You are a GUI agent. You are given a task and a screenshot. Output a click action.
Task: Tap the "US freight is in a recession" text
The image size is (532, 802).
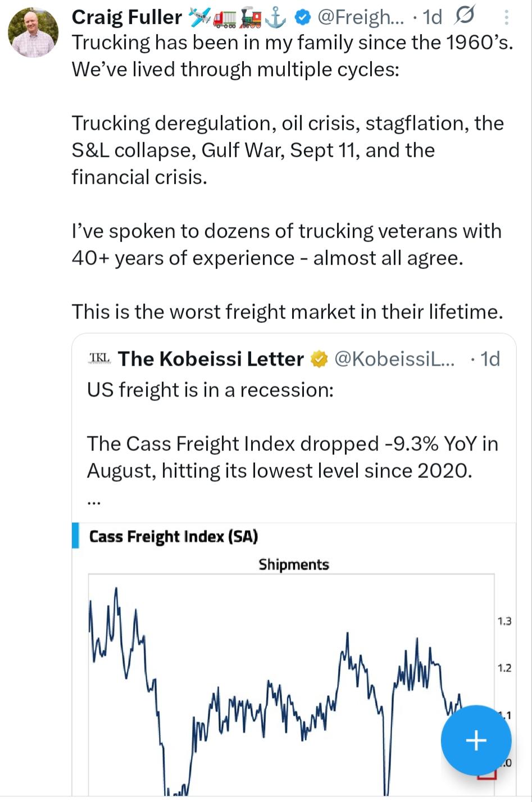[x=210, y=390]
